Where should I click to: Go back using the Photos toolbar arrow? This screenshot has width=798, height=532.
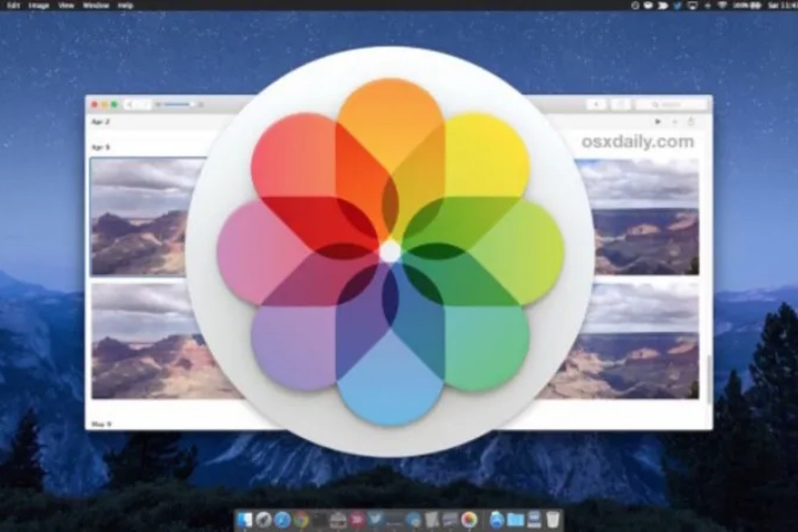click(x=129, y=104)
